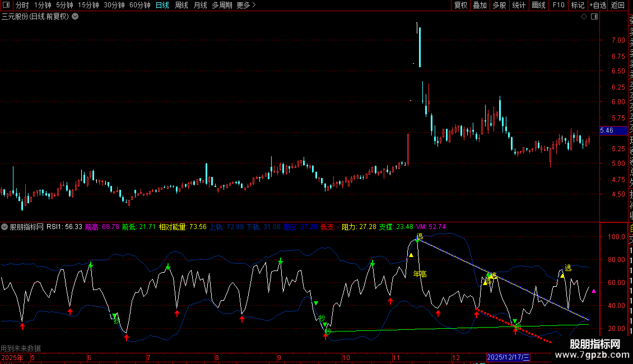Viewport: 633px width, 364px height.
Task: Switch to 周线 weekly chart
Action: coord(181,5)
